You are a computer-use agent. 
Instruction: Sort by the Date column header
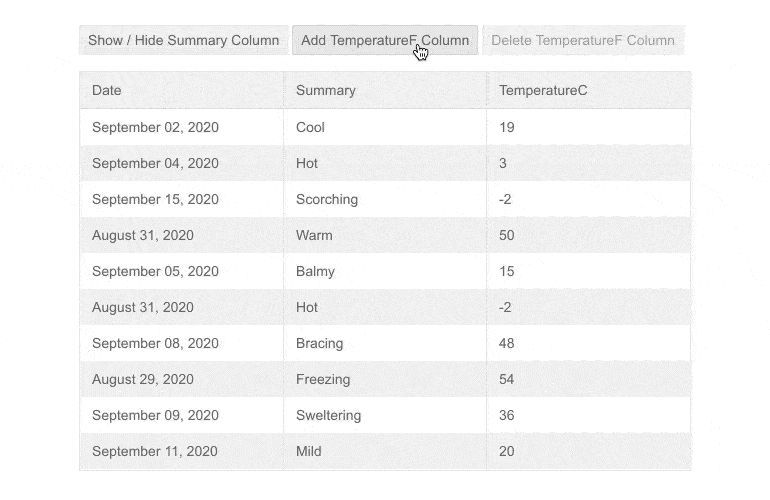click(x=107, y=91)
